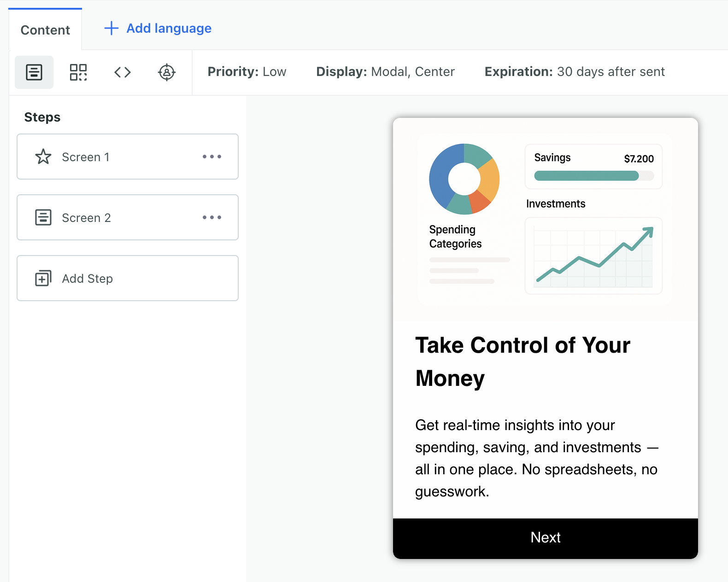The width and height of the screenshot is (728, 582).
Task: Open the user targeting crosshair icon
Action: click(167, 72)
